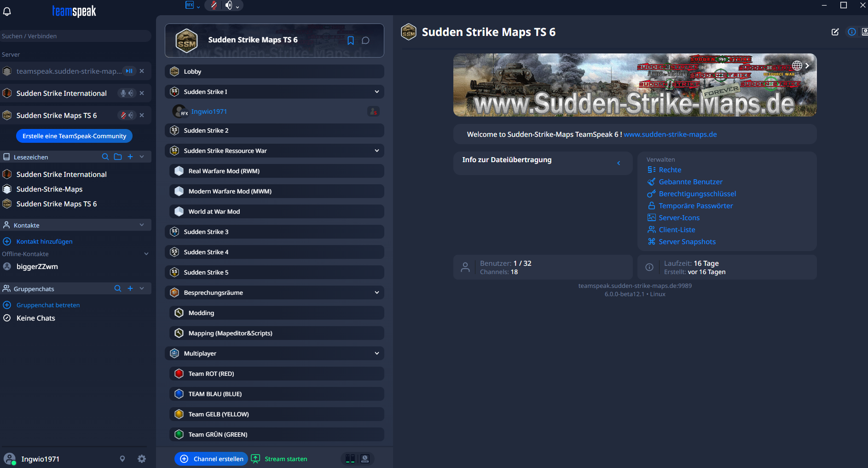Open the Ingwio1971 profile avatar at bottom
The width and height of the screenshot is (868, 468).
pos(10,459)
